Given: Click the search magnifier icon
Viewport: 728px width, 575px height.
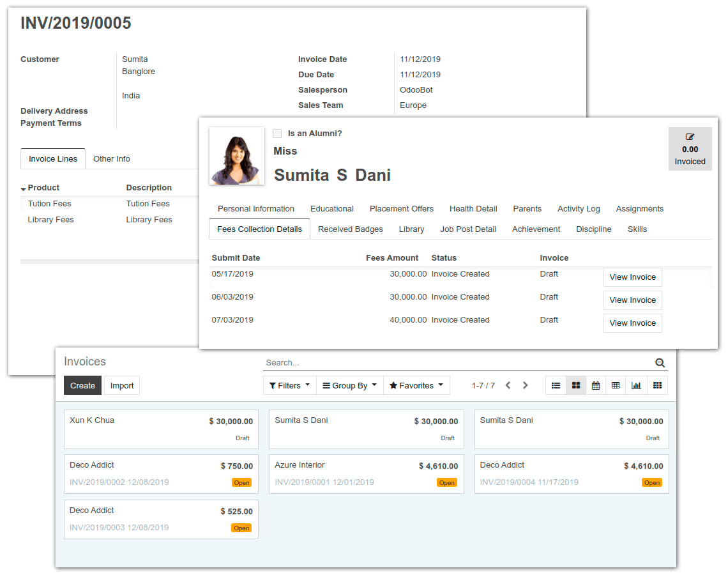Looking at the screenshot, I should tap(660, 363).
